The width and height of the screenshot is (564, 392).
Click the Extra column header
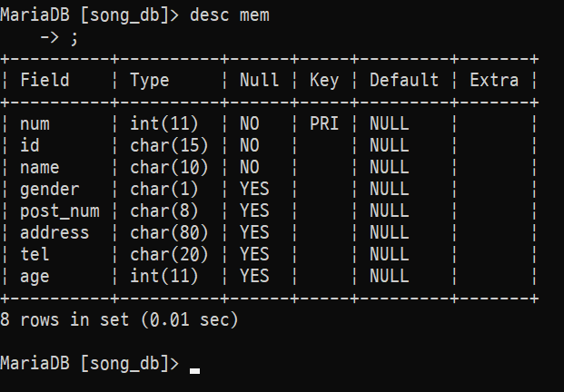point(494,80)
